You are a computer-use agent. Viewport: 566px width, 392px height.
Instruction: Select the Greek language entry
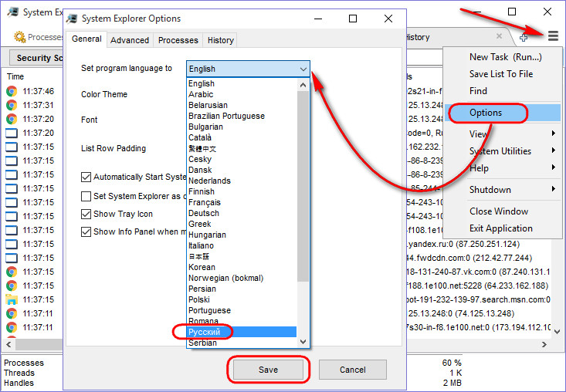pyautogui.click(x=242, y=224)
